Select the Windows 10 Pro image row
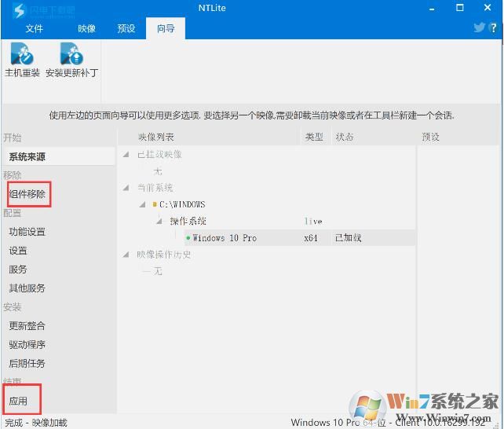 click(300, 237)
